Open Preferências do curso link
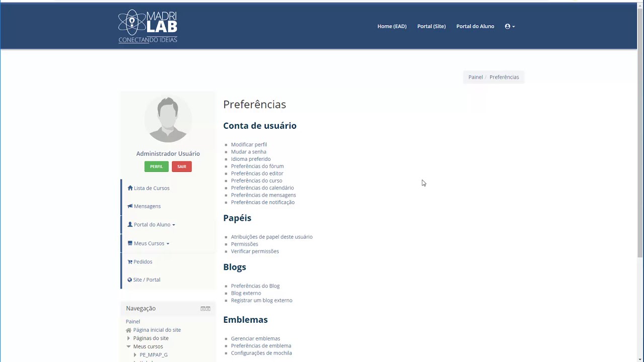644x362 pixels. tap(257, 180)
